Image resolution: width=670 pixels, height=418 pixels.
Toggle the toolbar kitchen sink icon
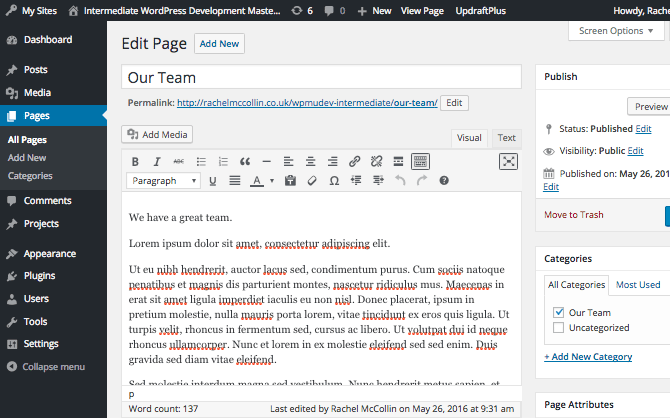click(x=420, y=161)
